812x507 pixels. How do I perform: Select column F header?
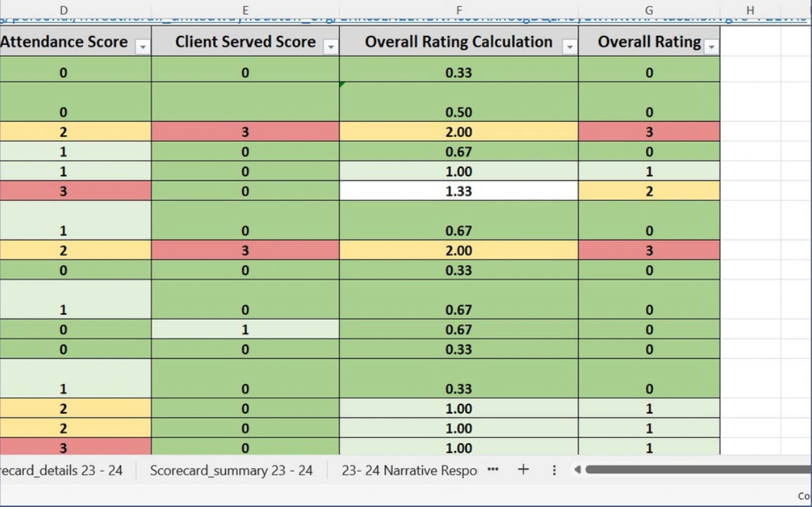point(459,11)
